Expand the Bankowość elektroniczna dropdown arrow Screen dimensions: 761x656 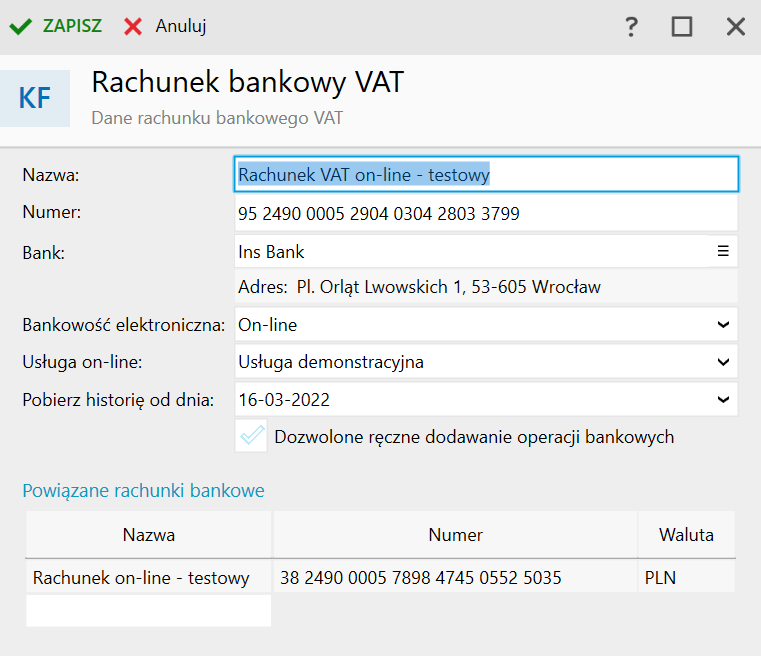(723, 325)
